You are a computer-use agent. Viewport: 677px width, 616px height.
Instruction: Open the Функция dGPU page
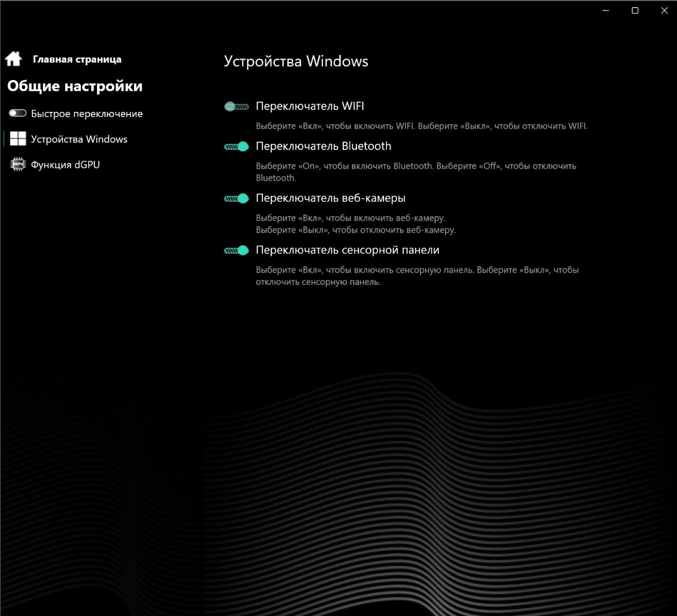[65, 164]
